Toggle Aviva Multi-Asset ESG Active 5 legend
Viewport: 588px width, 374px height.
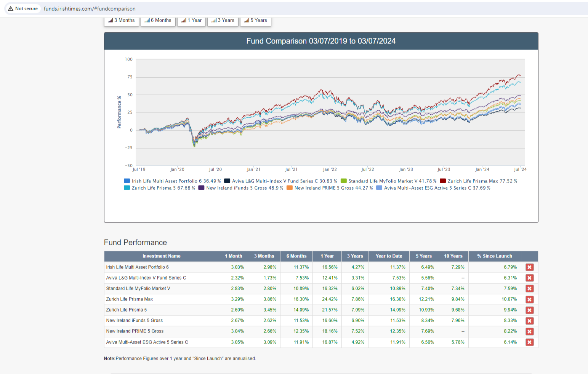tap(433, 188)
